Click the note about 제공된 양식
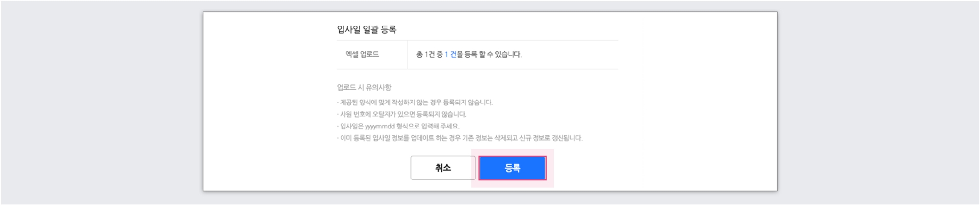The height and width of the screenshot is (205, 980). 415,102
